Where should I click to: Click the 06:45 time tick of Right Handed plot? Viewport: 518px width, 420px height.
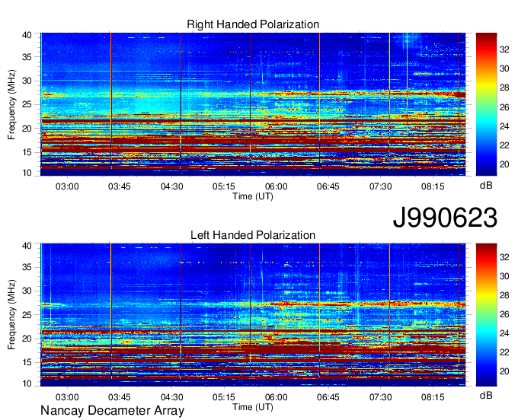pyautogui.click(x=328, y=186)
